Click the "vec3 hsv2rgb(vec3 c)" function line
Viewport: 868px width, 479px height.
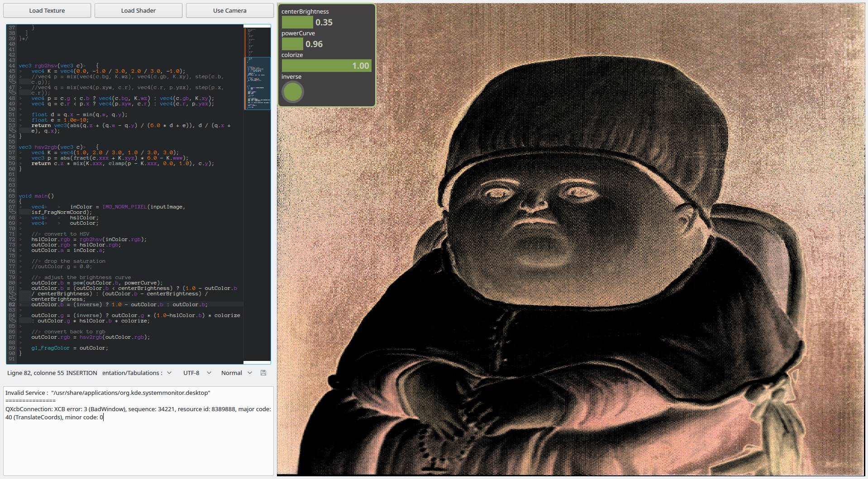(59, 147)
